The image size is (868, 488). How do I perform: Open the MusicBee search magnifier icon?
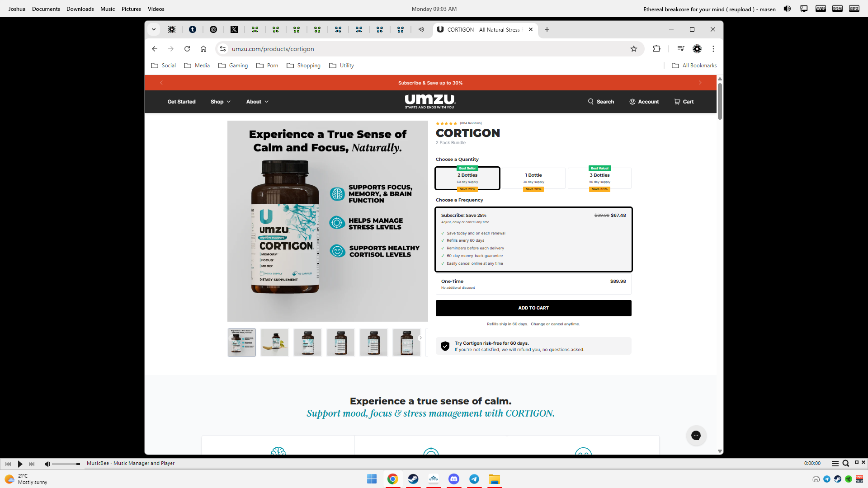click(x=845, y=464)
